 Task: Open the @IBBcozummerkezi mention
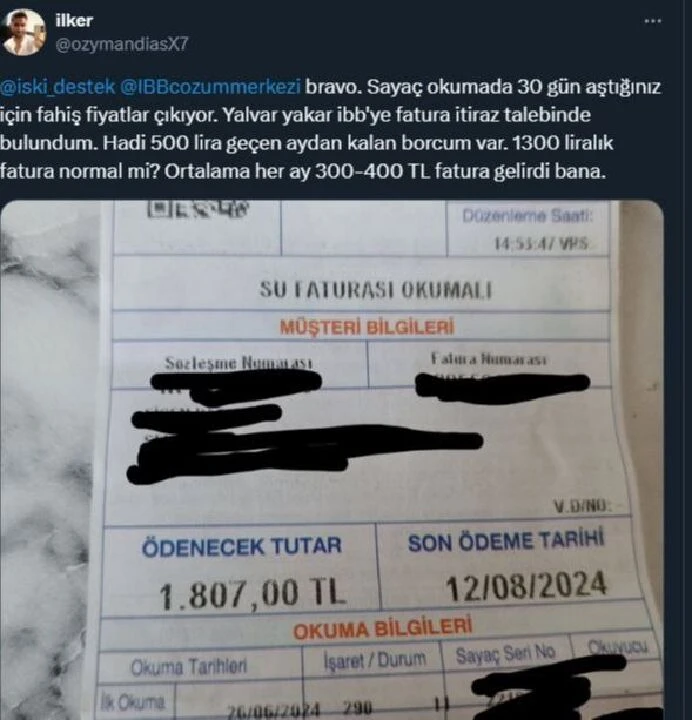click(x=210, y=87)
